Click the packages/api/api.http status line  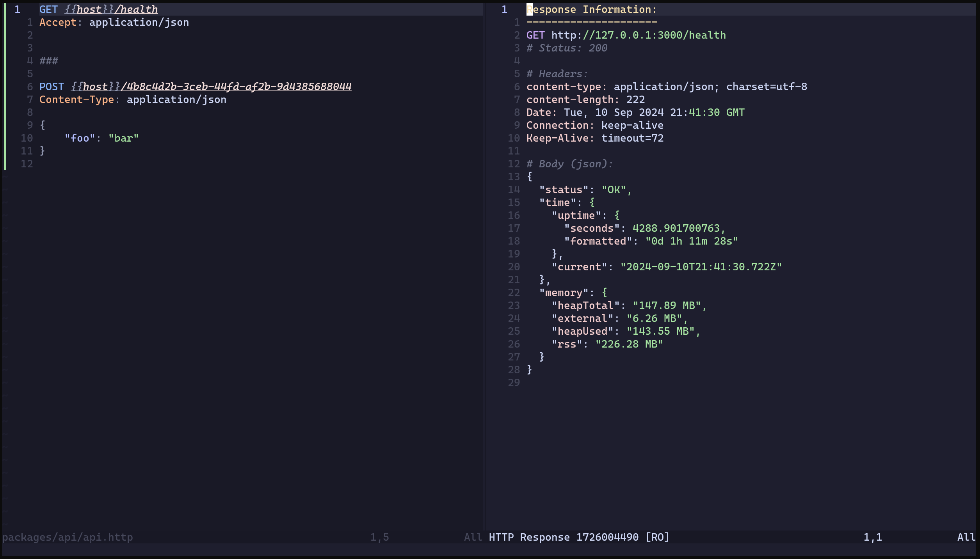[x=68, y=537]
